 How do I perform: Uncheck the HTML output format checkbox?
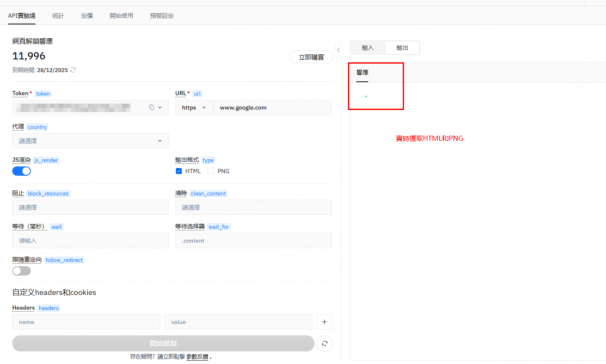[179, 171]
